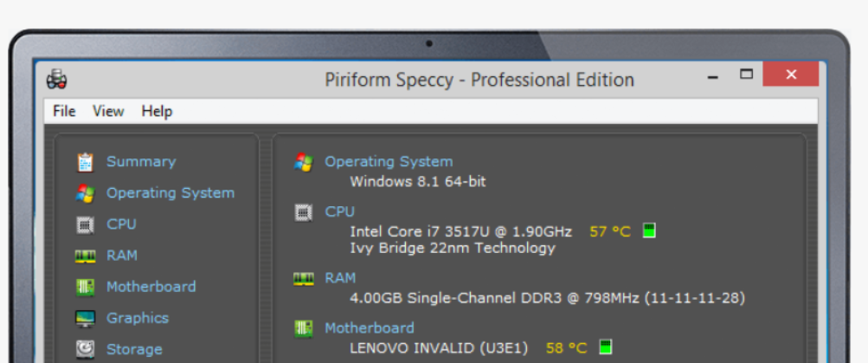Click the RAM stick icon in summary pane
This screenshot has width=868, height=363.
click(x=304, y=278)
